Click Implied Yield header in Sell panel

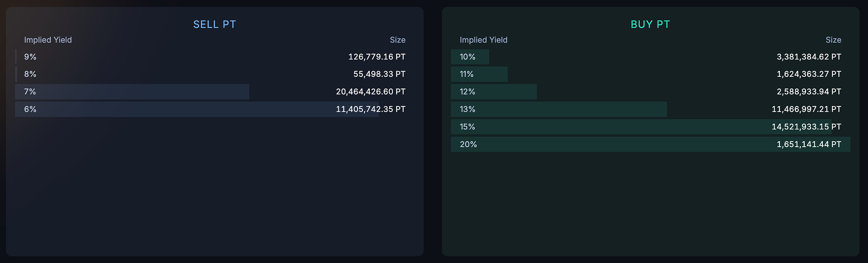point(48,40)
